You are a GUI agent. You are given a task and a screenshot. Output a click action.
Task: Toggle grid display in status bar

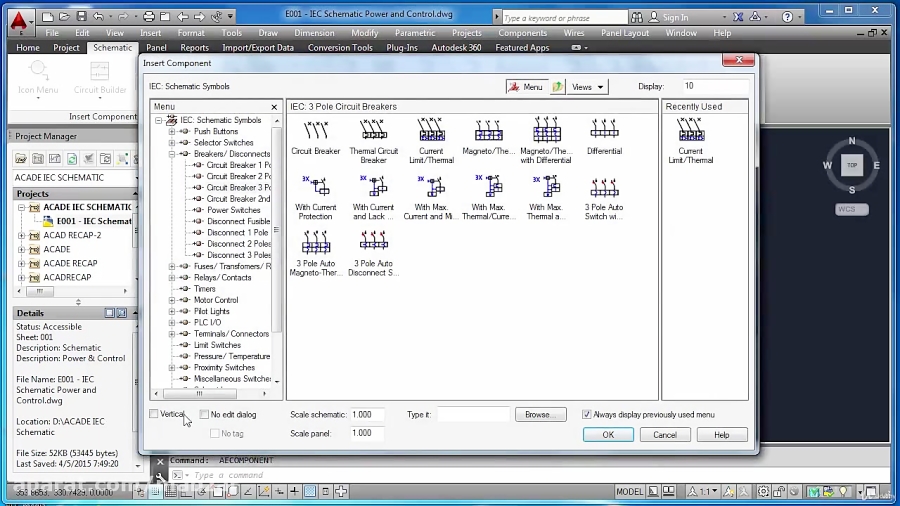pos(170,492)
